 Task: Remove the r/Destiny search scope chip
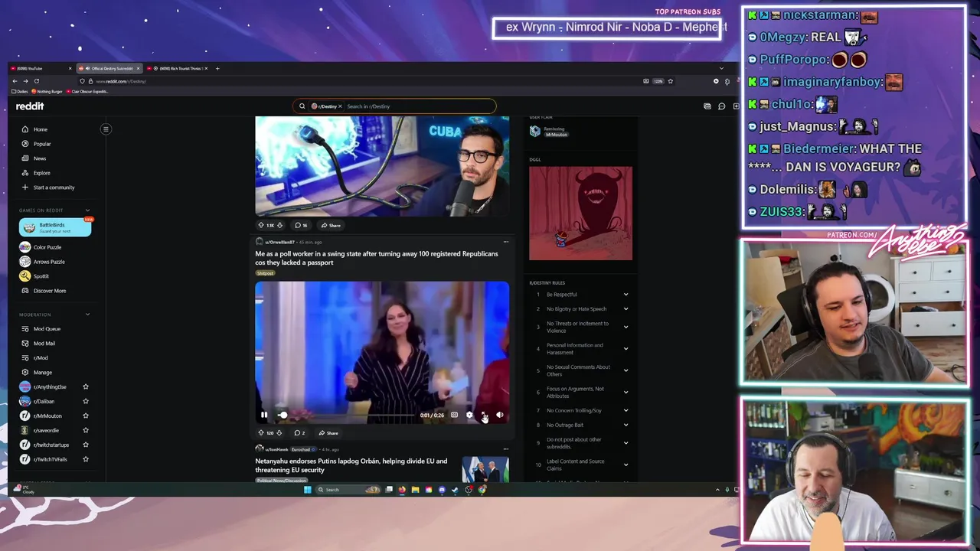tap(340, 106)
